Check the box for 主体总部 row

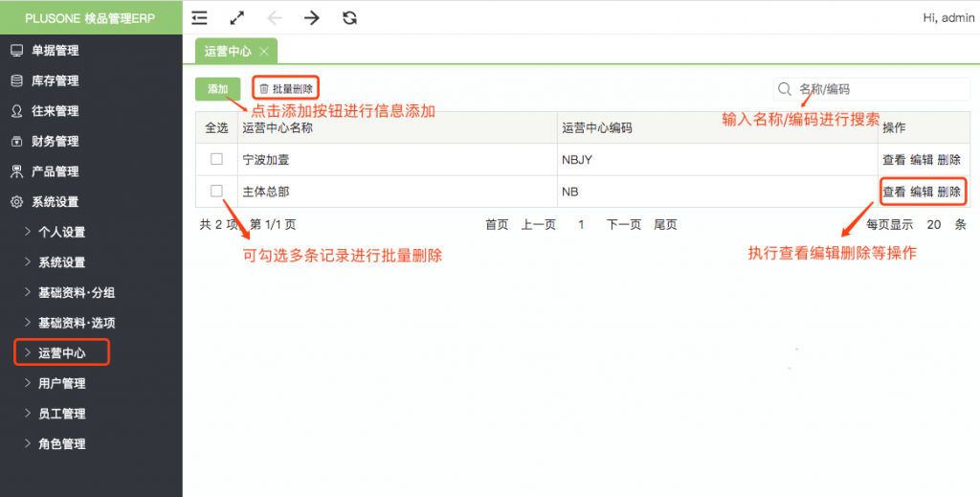point(216,191)
